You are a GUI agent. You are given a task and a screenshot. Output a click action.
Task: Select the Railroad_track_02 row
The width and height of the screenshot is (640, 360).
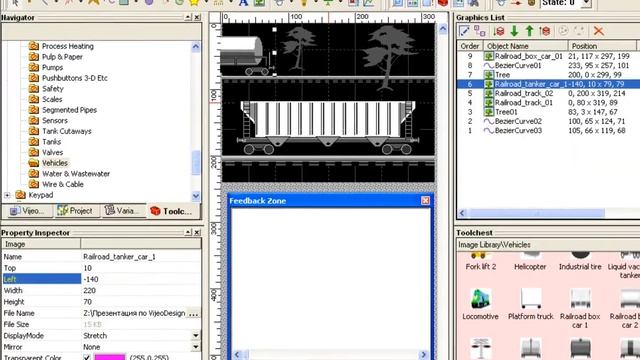click(x=547, y=93)
